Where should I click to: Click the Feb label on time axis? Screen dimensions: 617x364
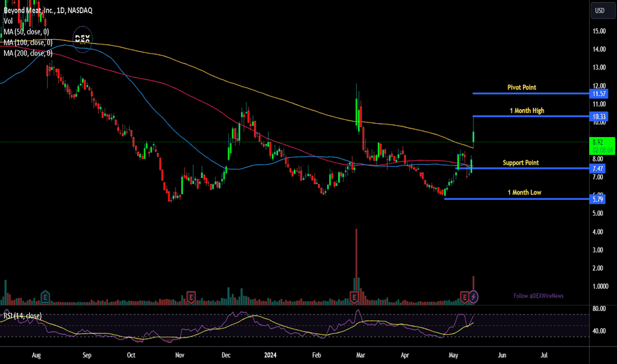pos(316,355)
